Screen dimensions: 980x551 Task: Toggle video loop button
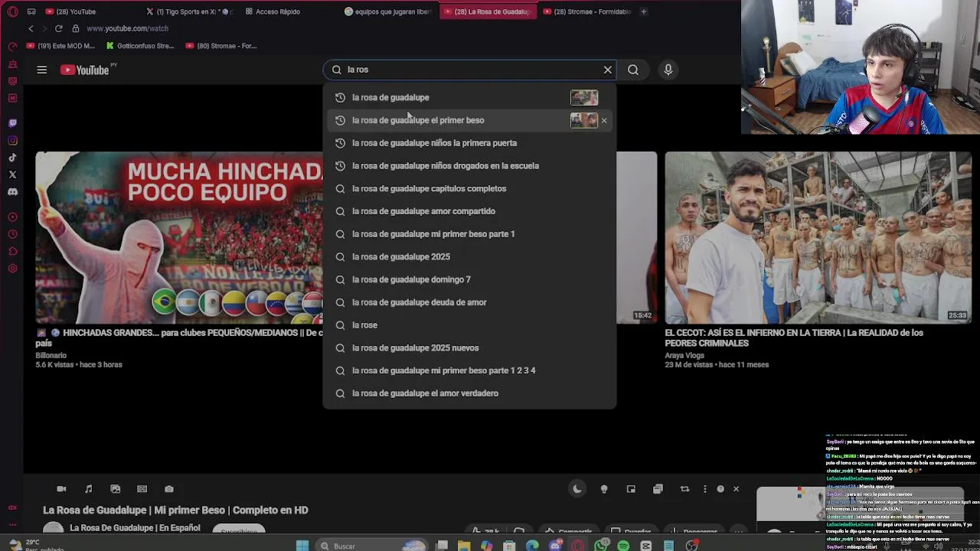click(x=684, y=489)
